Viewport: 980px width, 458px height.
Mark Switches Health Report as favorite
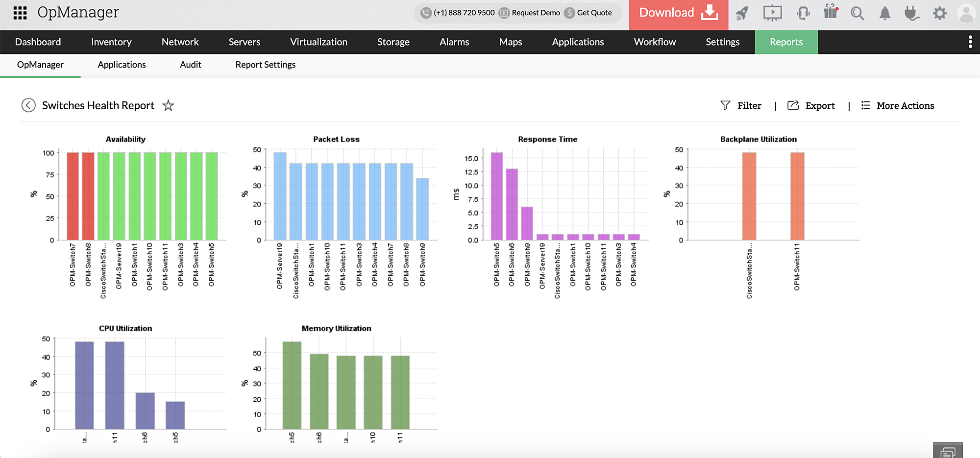(x=168, y=105)
